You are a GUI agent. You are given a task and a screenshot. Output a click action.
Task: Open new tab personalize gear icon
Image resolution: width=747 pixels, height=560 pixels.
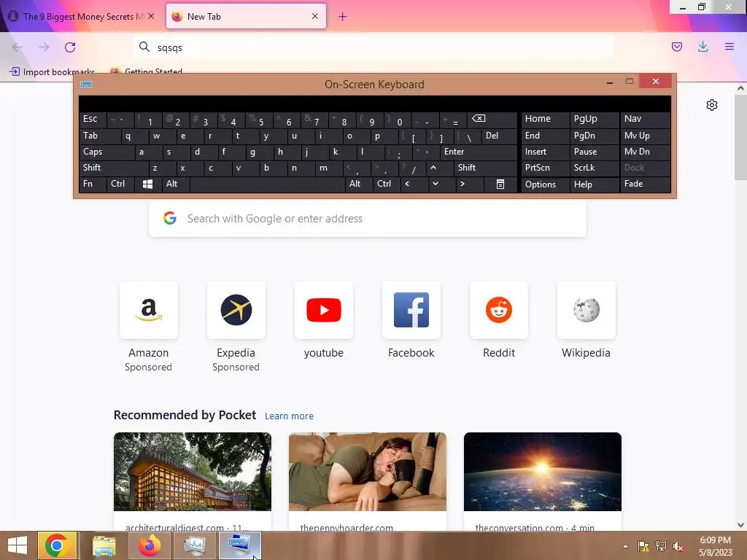(712, 105)
